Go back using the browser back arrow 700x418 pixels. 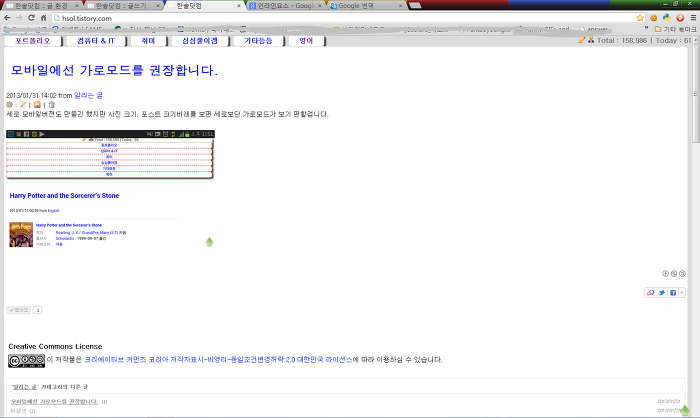(7, 17)
